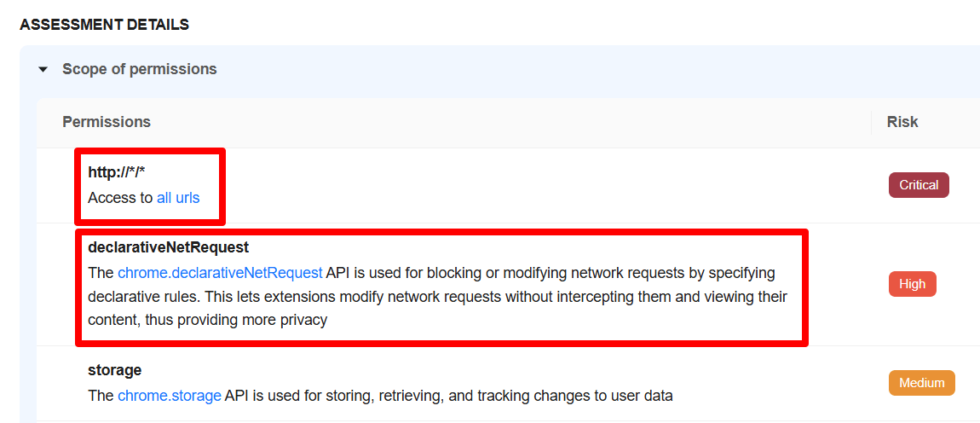Click the ASSESSMENT DETAILS heading
Image resolution: width=980 pixels, height=423 pixels.
point(104,25)
